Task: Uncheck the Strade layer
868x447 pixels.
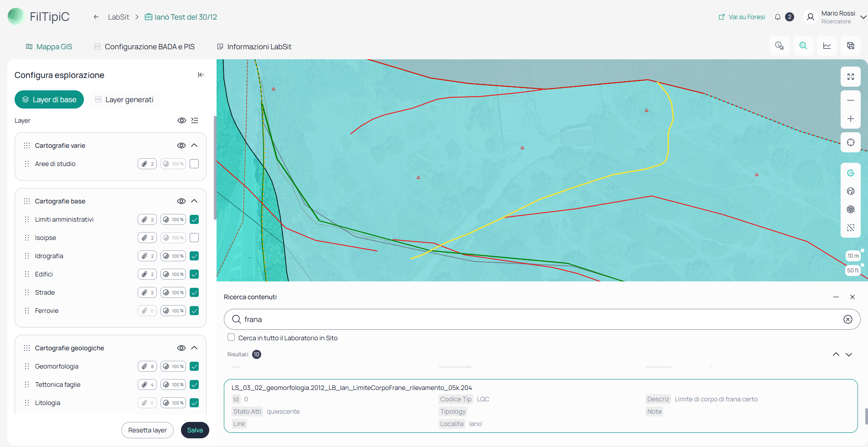Action: (x=194, y=292)
